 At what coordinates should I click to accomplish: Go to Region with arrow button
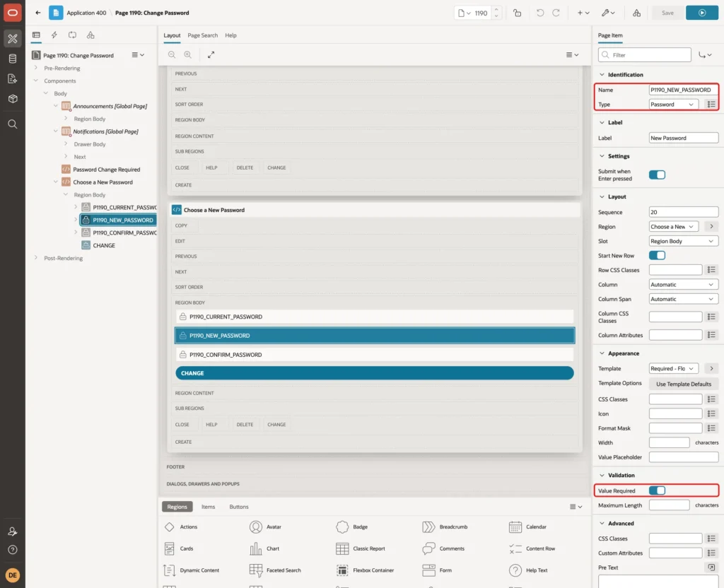click(711, 227)
